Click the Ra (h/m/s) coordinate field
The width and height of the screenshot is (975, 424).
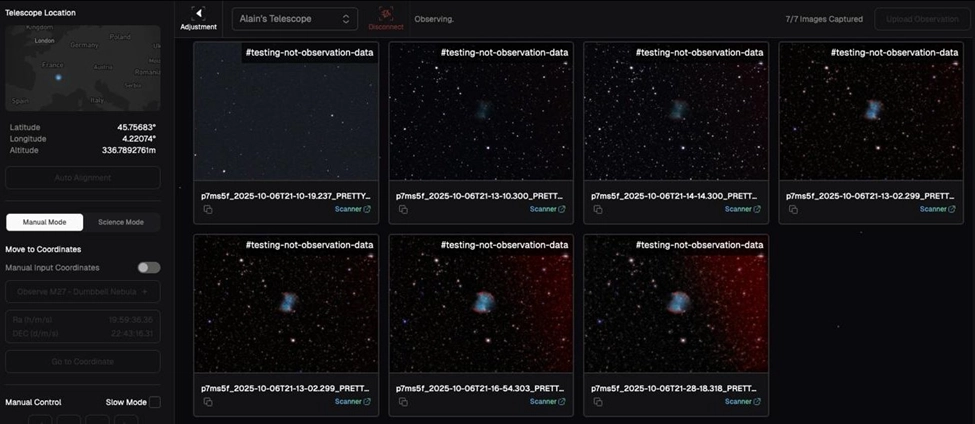pyautogui.click(x=83, y=319)
